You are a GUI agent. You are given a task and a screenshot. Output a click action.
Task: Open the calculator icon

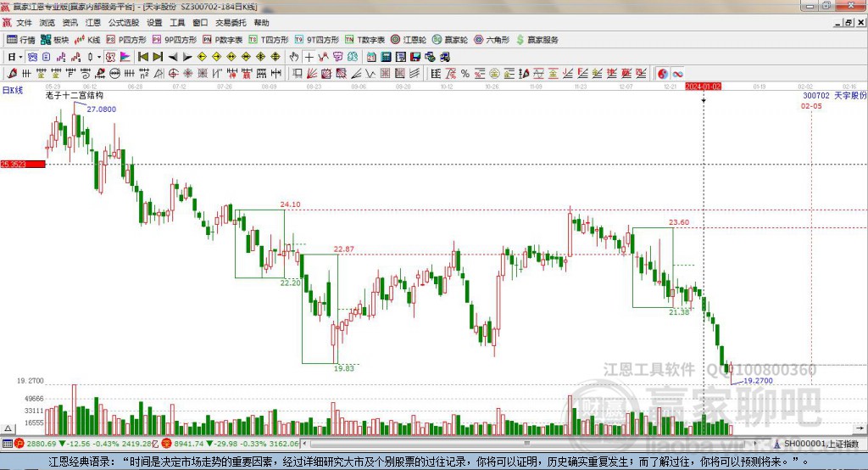[386, 57]
